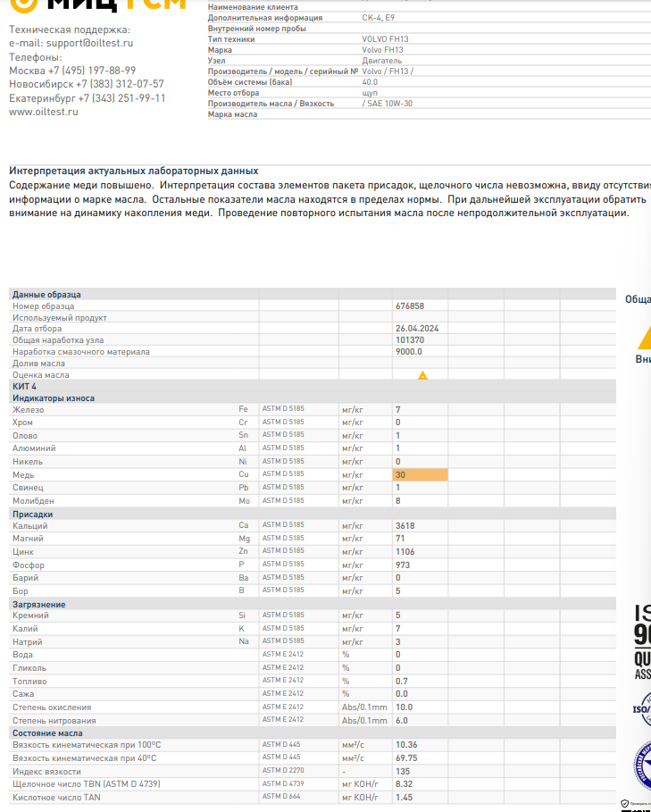Click the Топливо value 0.7

pos(402,682)
